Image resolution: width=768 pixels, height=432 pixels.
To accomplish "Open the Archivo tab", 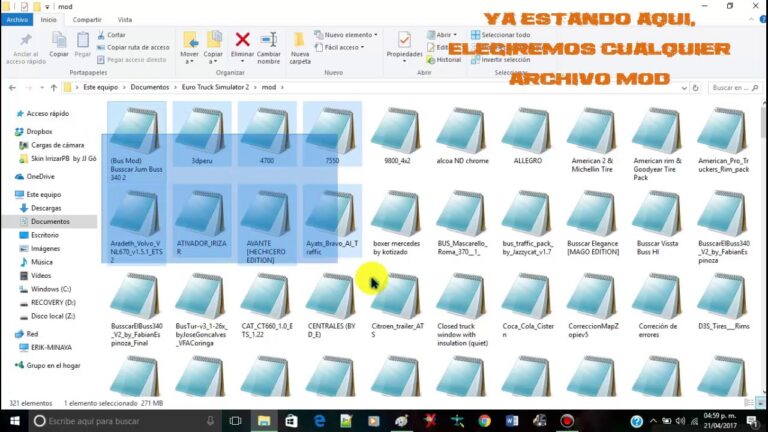I will coord(17,20).
